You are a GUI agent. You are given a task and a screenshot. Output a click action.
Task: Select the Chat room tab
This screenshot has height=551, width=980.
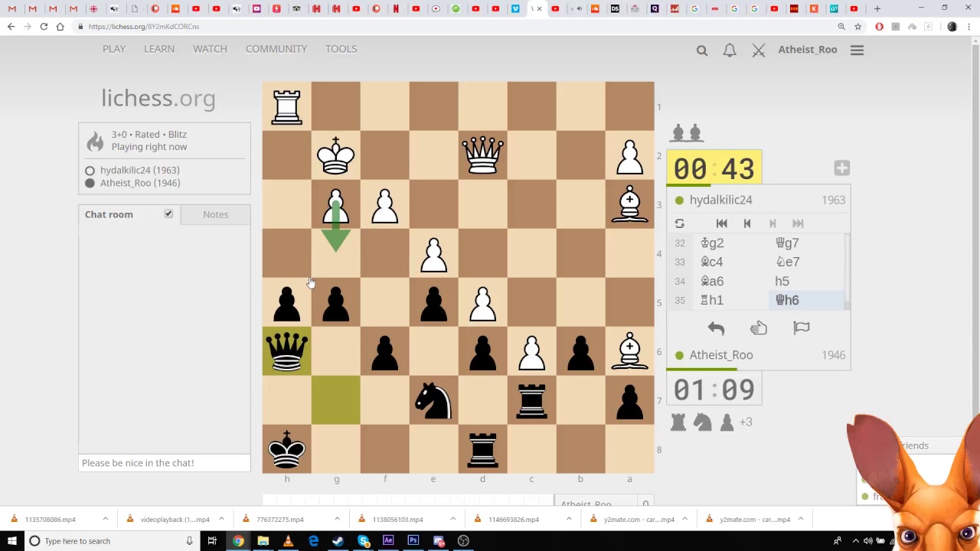point(109,214)
